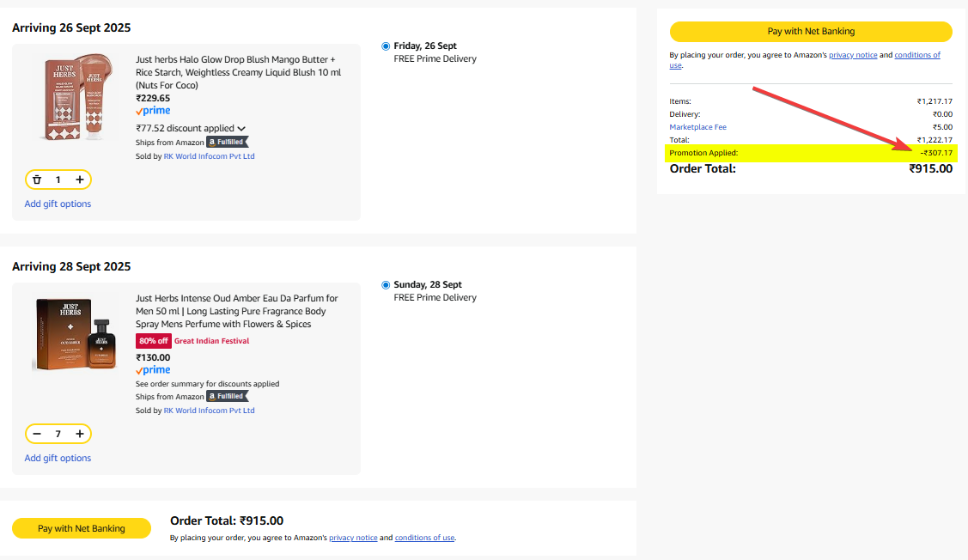Click the prime badge under ₹229.65
Image resolution: width=968 pixels, height=560 pixels.
coord(153,111)
